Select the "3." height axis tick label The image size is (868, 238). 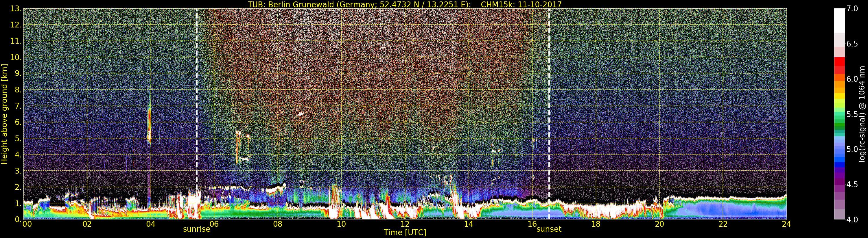click(x=18, y=171)
